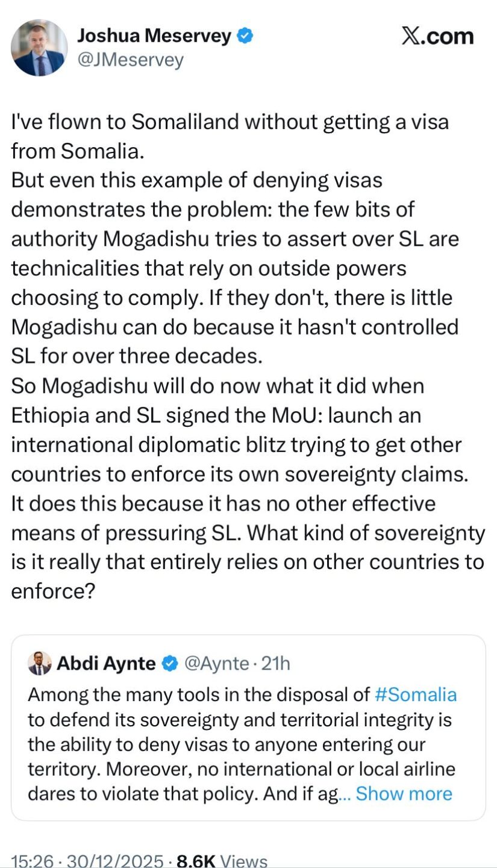The height and width of the screenshot is (868, 497).
Task: Open Joshua Meservey's profile picture
Action: click(x=40, y=48)
